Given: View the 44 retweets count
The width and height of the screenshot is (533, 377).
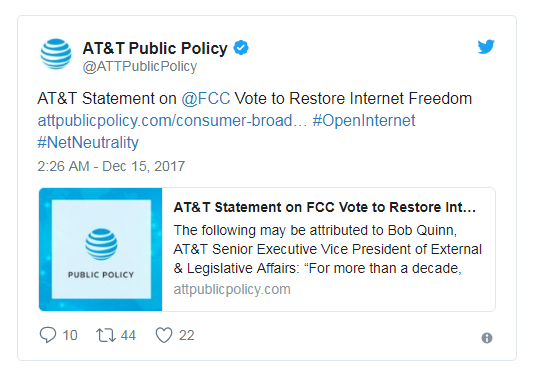Looking at the screenshot, I should (x=128, y=336).
